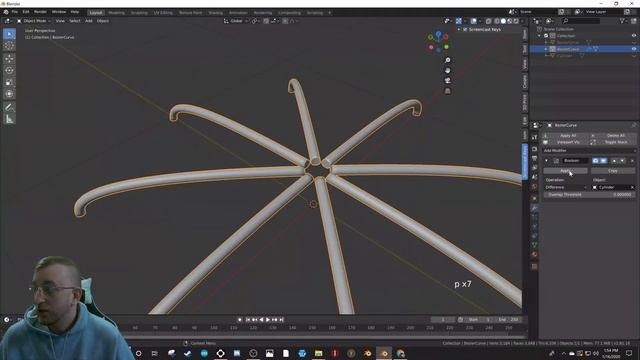Click the current frame number field
Viewport: 640px width, 360px height.
(x=443, y=320)
